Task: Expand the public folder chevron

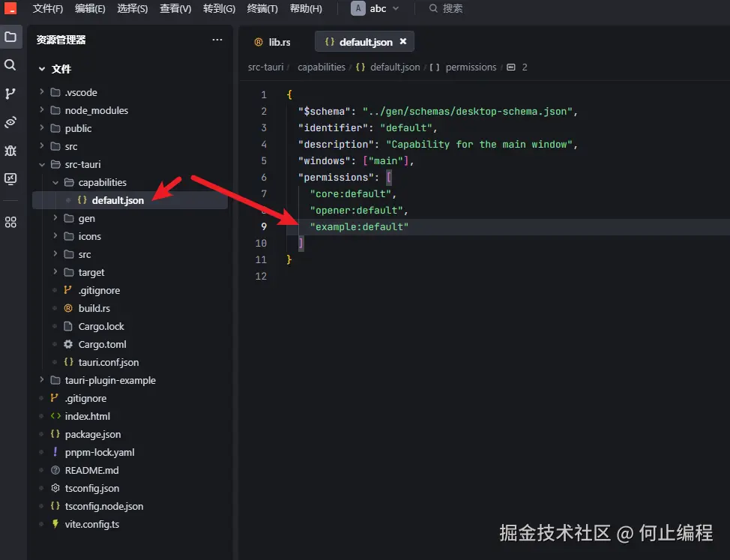Action: click(x=42, y=127)
